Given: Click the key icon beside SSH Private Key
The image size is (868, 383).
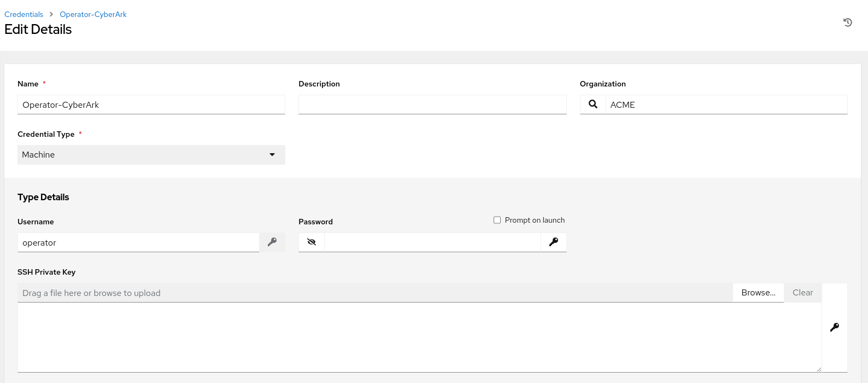Looking at the screenshot, I should pyautogui.click(x=834, y=327).
